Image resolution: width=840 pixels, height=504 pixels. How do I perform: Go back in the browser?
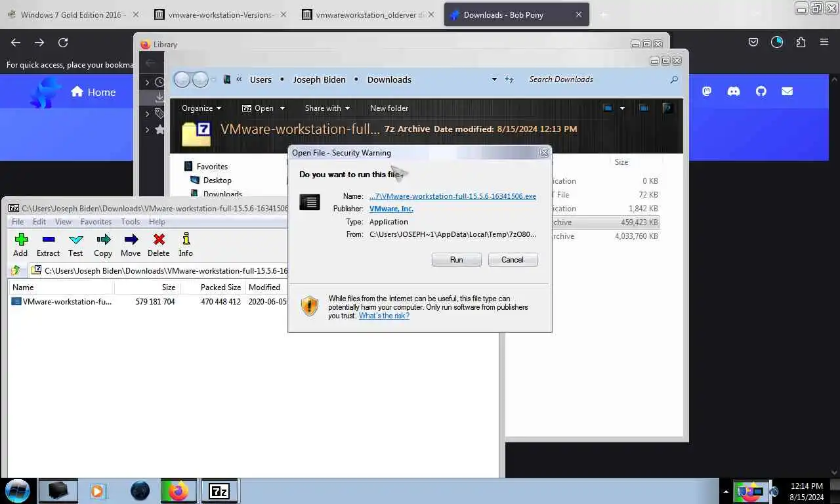tap(16, 42)
